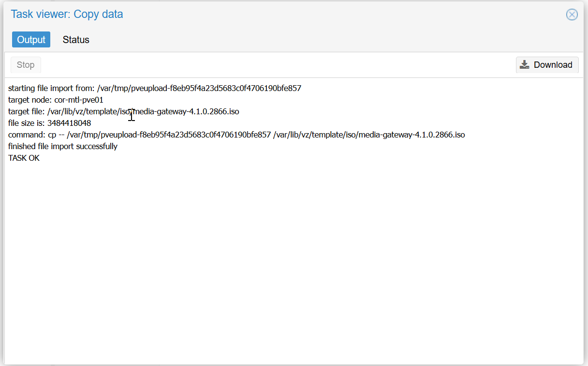Click the 'file size is: 3484418048' line
This screenshot has height=366, width=588.
coord(50,123)
